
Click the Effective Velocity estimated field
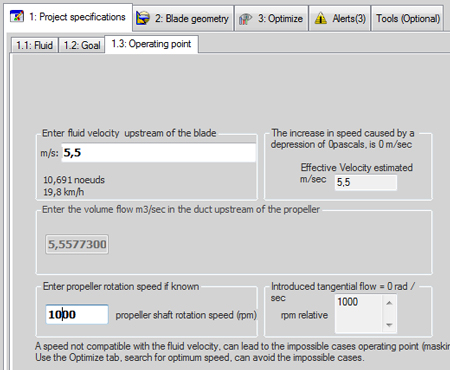click(366, 182)
